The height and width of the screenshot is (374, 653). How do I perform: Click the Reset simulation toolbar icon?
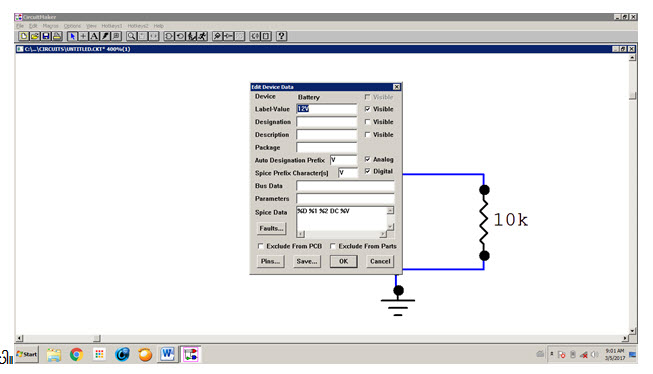coord(180,36)
